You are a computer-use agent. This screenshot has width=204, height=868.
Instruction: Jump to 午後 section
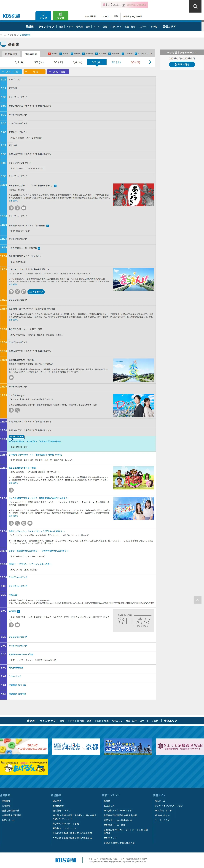(34, 72)
